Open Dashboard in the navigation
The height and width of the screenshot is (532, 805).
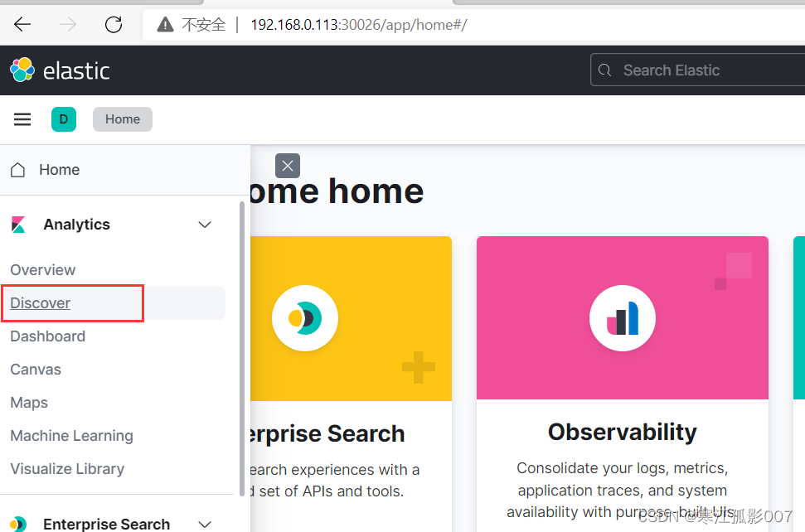48,336
